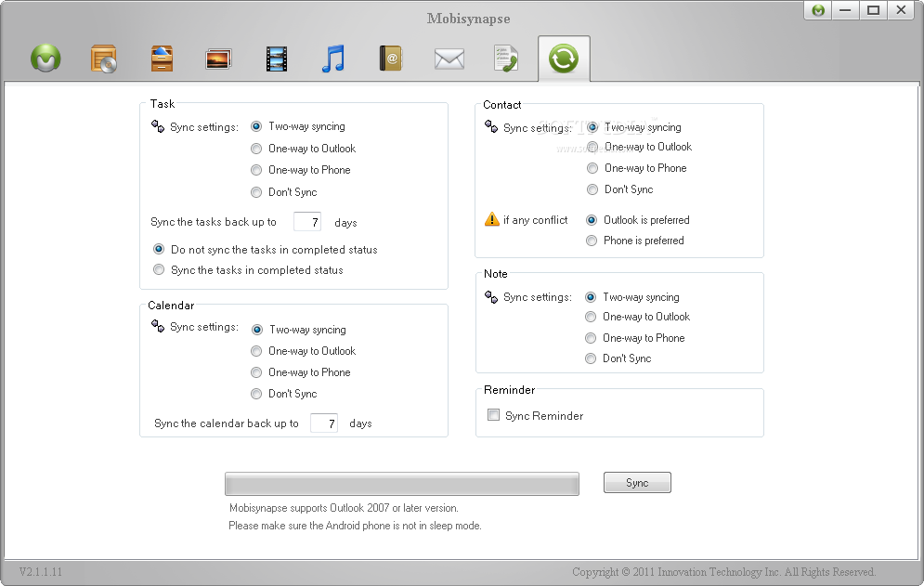Click the Calendar sync settings gear icon

[x=157, y=326]
